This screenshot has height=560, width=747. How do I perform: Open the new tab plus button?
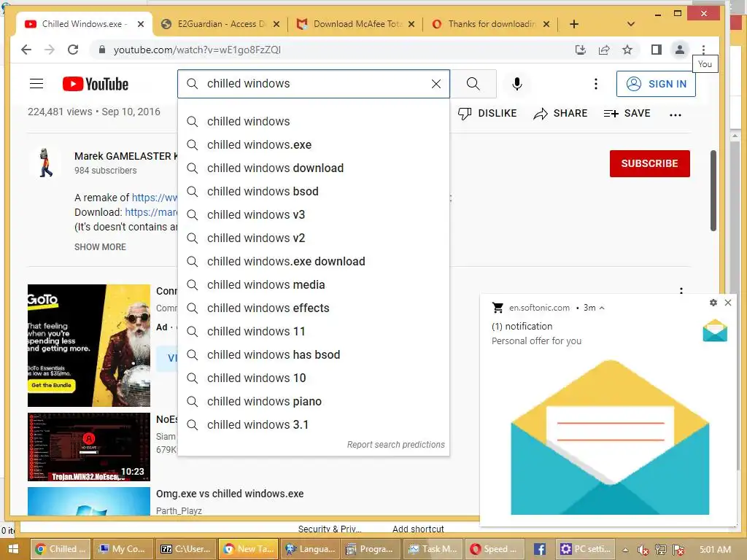[x=574, y=24]
